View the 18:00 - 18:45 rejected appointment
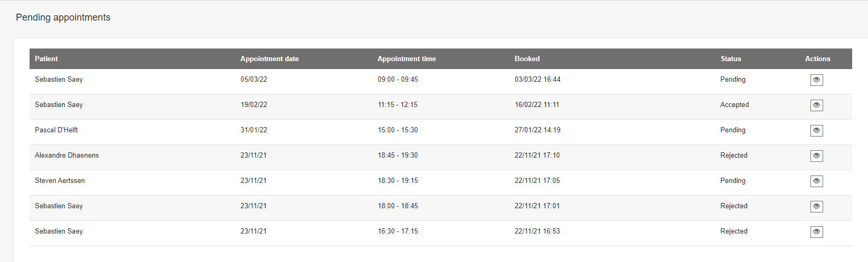Viewport: 868px width, 262px height. click(x=816, y=207)
